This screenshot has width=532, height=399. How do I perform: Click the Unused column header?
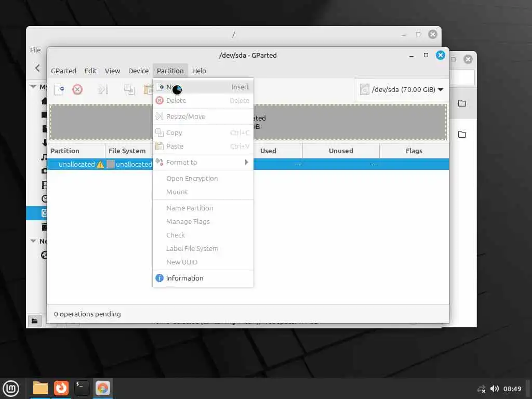(341, 151)
